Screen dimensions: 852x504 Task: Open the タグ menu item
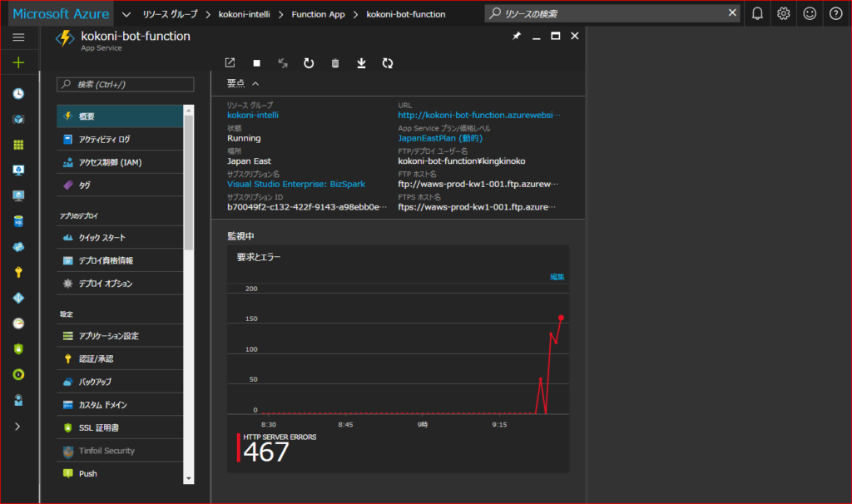[120, 185]
